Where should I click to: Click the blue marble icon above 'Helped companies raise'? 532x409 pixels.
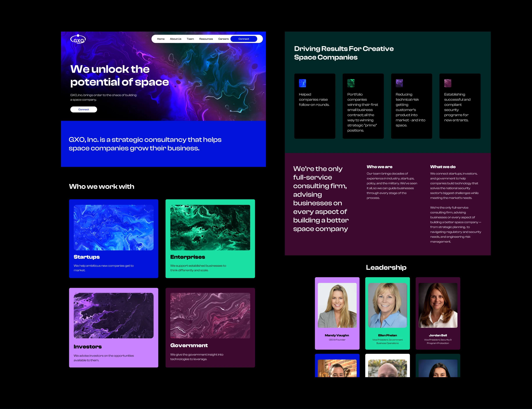coord(302,83)
